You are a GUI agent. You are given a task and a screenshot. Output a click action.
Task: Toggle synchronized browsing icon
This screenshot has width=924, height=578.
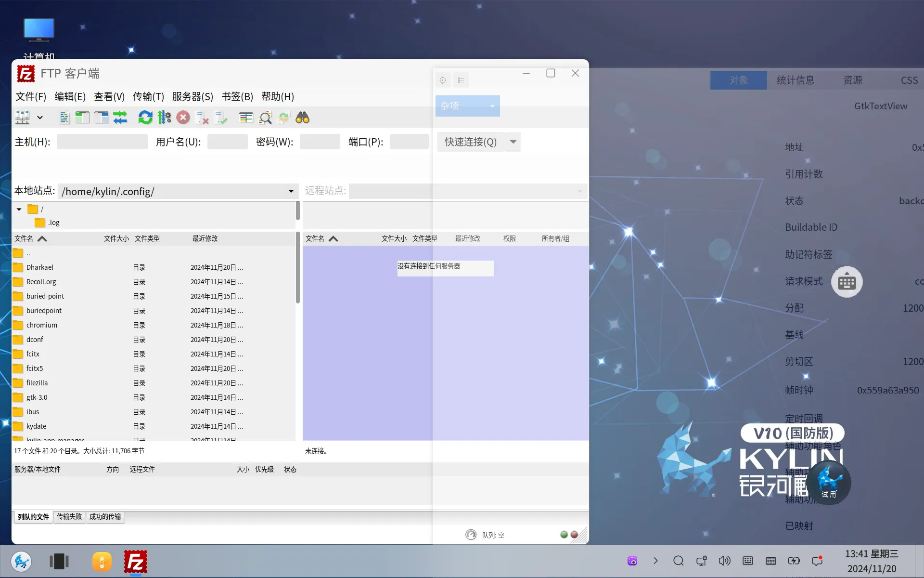pos(284,118)
